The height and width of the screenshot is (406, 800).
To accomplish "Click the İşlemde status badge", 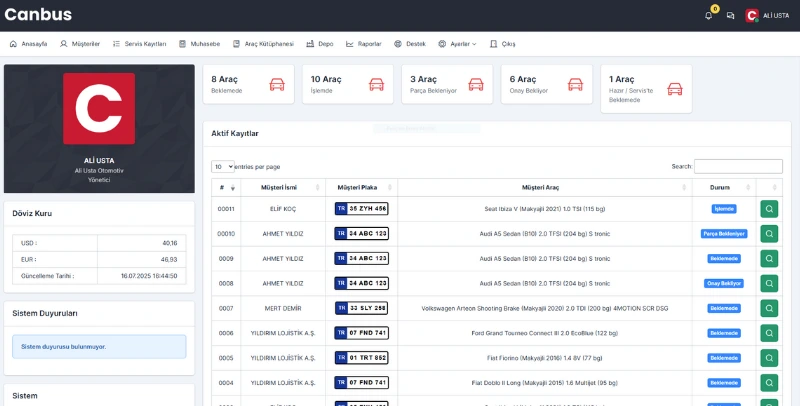I will (724, 209).
